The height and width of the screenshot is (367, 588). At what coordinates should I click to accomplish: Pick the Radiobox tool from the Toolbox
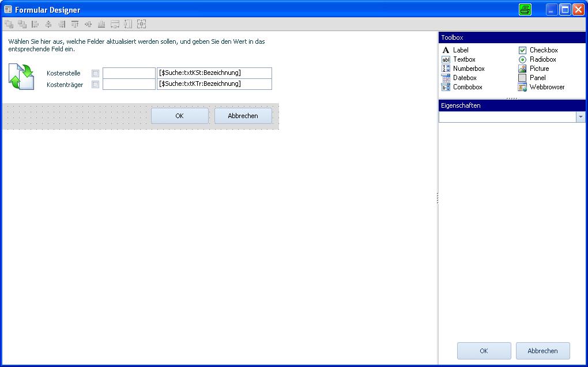point(537,59)
